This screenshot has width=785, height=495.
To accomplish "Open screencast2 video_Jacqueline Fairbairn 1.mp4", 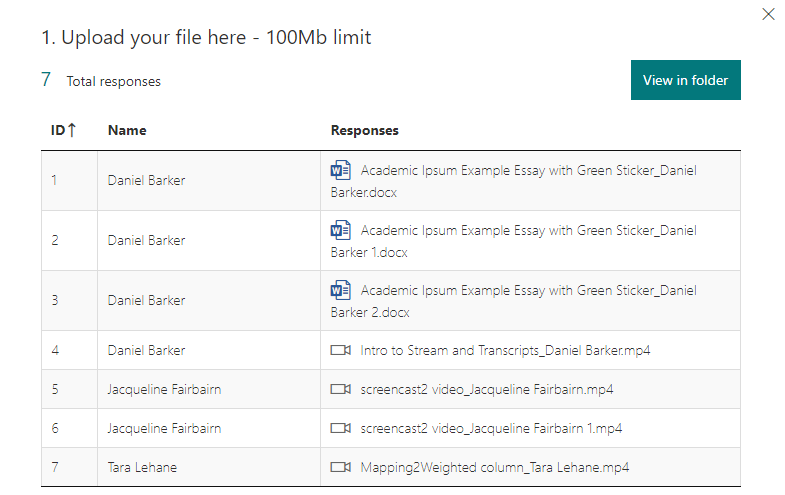I will coord(491,428).
